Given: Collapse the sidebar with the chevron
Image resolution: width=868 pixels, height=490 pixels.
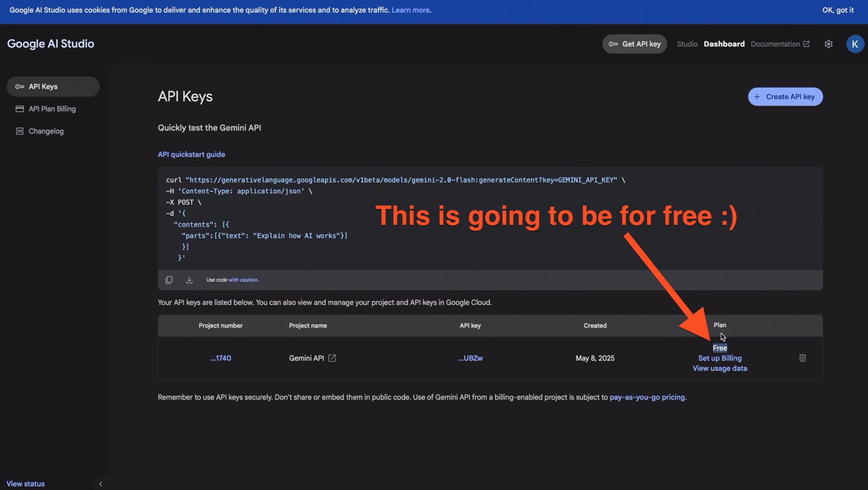Looking at the screenshot, I should [x=101, y=484].
